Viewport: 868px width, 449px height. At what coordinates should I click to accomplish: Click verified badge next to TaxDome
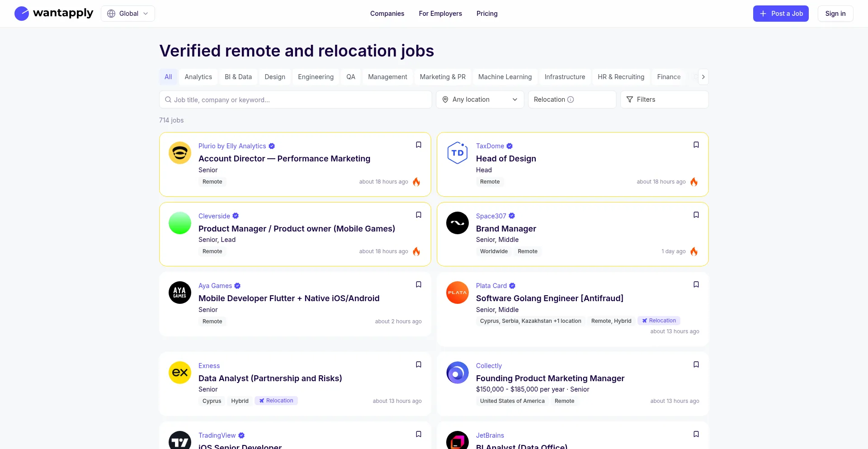pyautogui.click(x=509, y=146)
